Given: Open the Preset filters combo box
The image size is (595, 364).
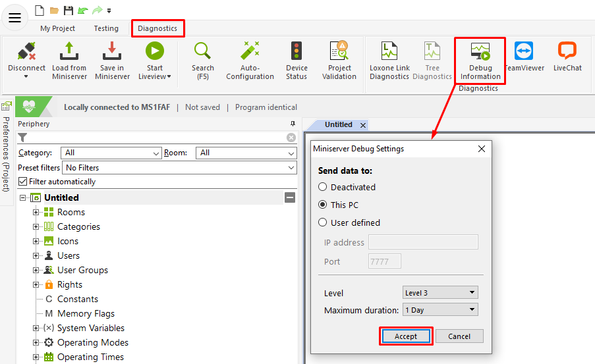Looking at the screenshot, I should [179, 168].
